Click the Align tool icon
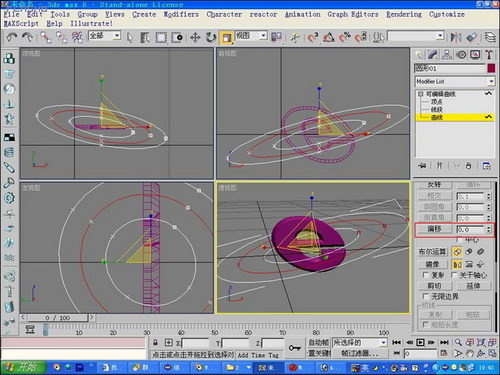Image resolution: width=500 pixels, height=375 pixels. (471, 37)
